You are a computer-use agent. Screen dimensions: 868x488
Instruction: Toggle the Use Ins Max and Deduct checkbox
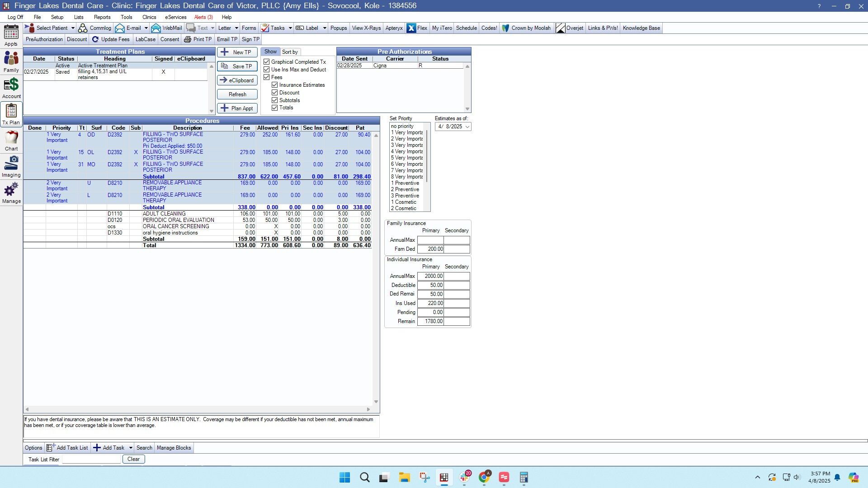267,70
